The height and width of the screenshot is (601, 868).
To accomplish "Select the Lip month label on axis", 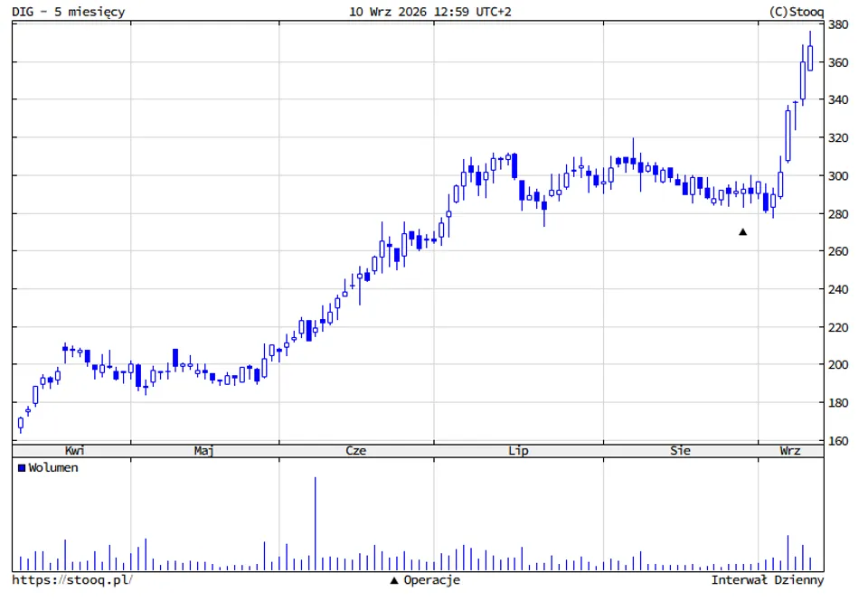I will pyautogui.click(x=518, y=450).
